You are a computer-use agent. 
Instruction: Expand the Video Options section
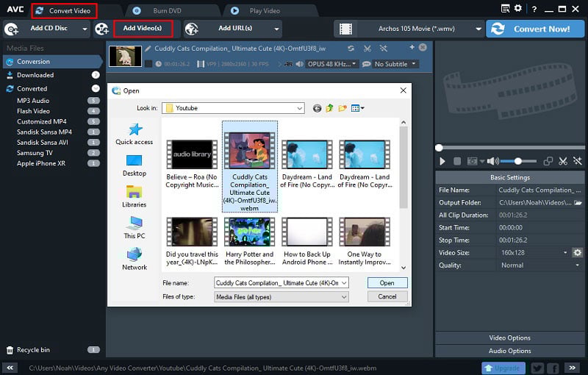click(x=509, y=338)
